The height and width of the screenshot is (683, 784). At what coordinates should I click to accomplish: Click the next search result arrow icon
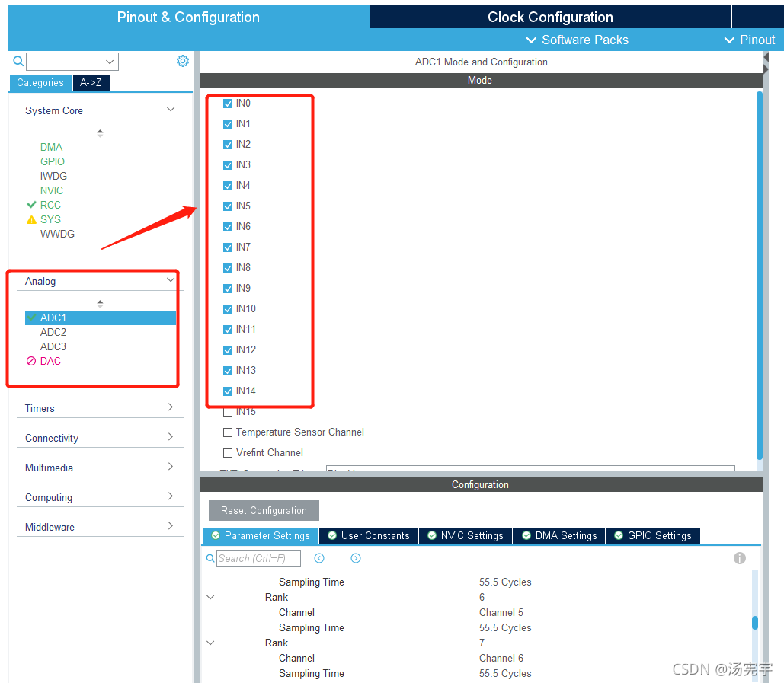tap(356, 558)
